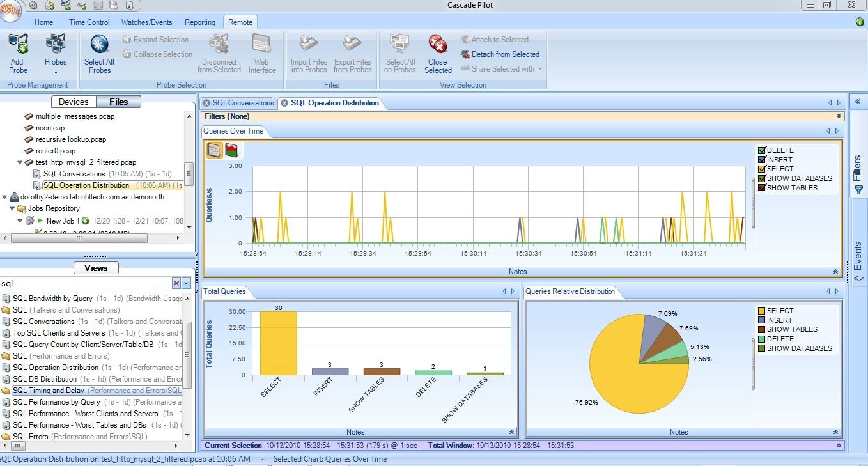
Task: Select the line chart view icon
Action: (x=215, y=150)
